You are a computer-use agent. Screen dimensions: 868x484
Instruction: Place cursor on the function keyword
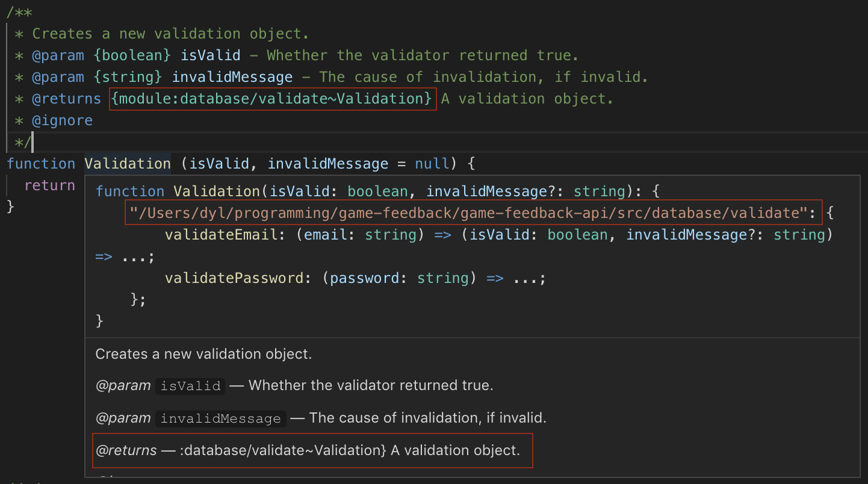tap(40, 163)
